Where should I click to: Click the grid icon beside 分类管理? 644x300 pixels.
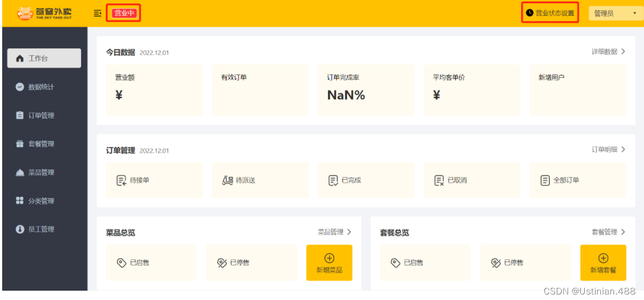(20, 201)
